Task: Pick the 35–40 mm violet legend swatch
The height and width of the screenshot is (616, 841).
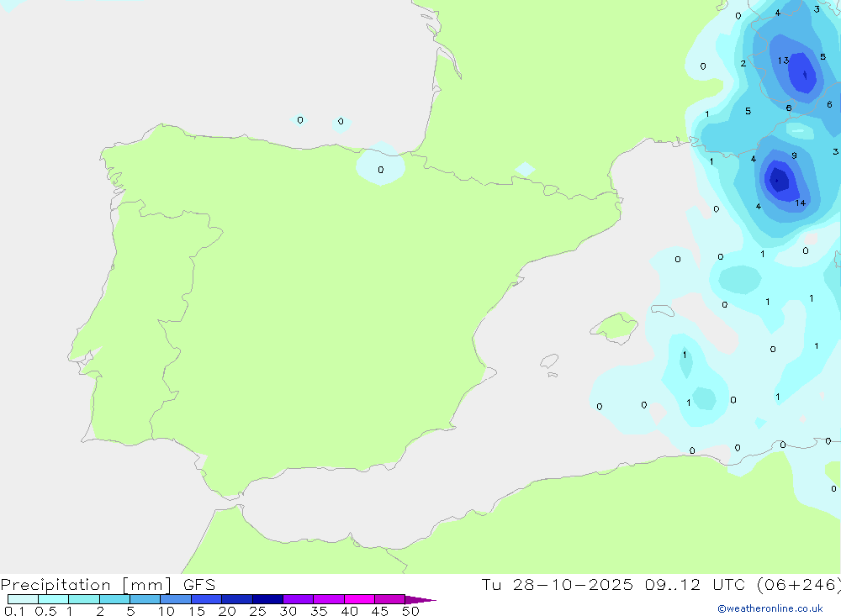Action: (328, 599)
